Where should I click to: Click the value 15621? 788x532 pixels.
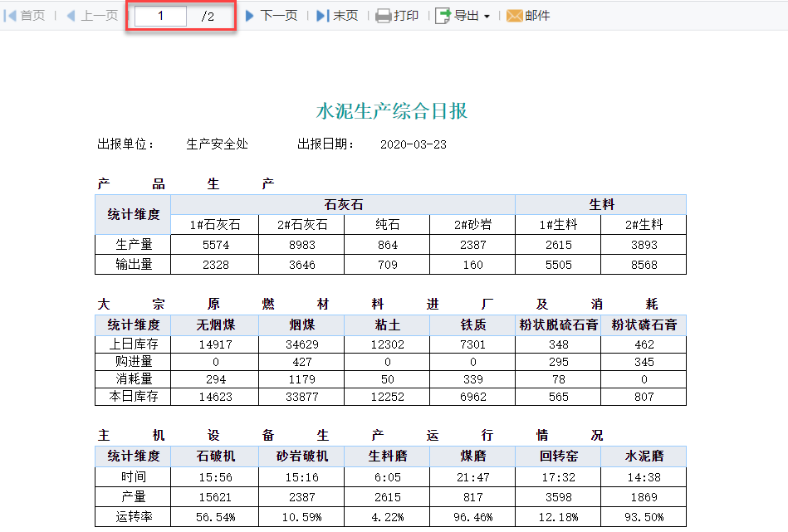click(x=216, y=497)
